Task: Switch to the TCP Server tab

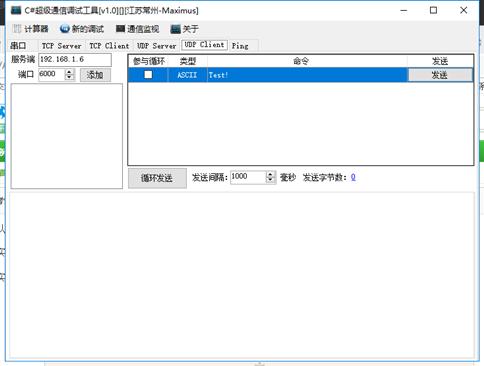Action: point(62,46)
